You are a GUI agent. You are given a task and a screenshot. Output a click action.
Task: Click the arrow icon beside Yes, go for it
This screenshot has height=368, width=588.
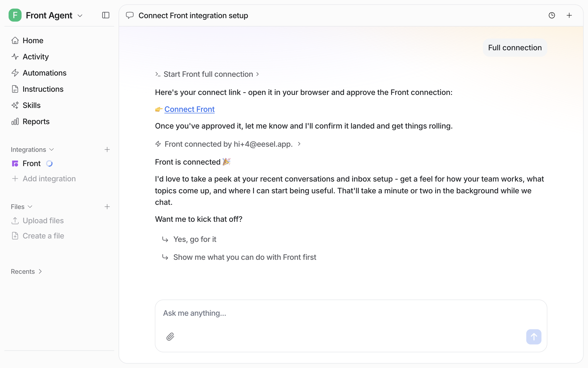tap(165, 239)
